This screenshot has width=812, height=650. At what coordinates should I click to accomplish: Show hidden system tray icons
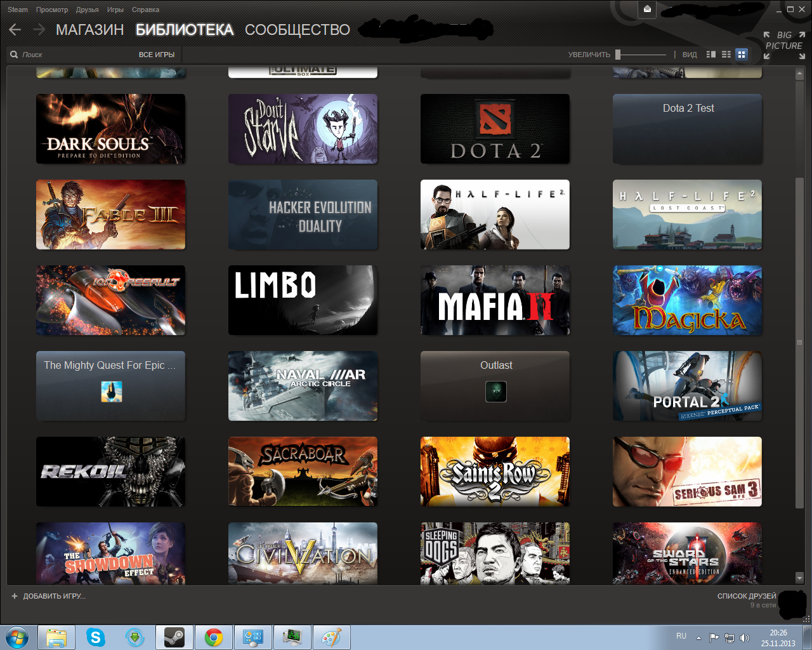[698, 638]
